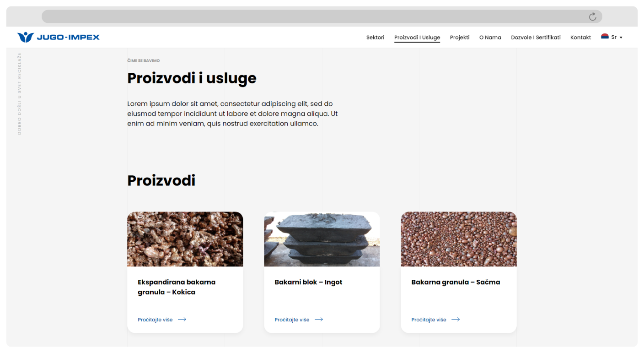Click the arrow icon under Bakarna granula – Sačma
The width and height of the screenshot is (644, 353).
[x=456, y=320]
